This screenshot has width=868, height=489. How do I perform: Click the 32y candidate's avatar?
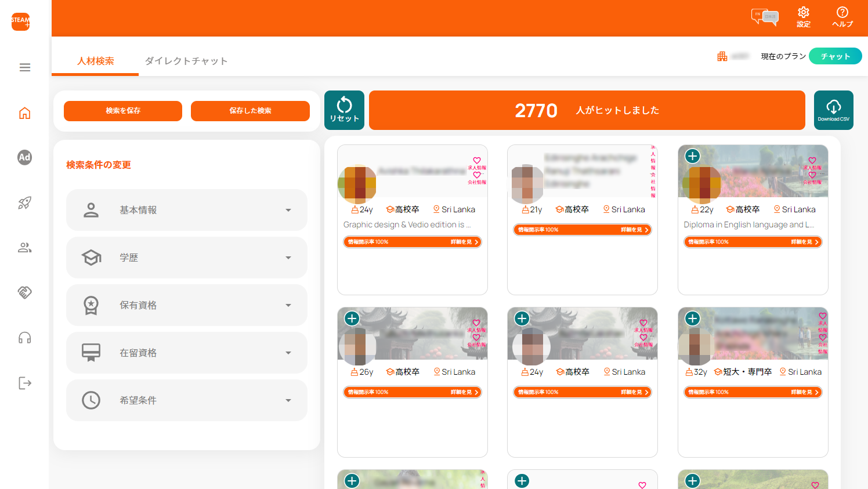(696, 346)
